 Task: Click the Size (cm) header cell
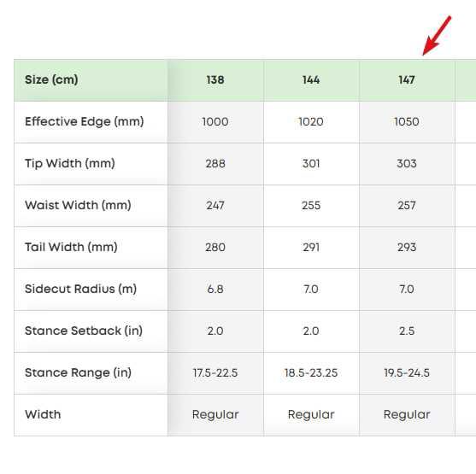91,80
